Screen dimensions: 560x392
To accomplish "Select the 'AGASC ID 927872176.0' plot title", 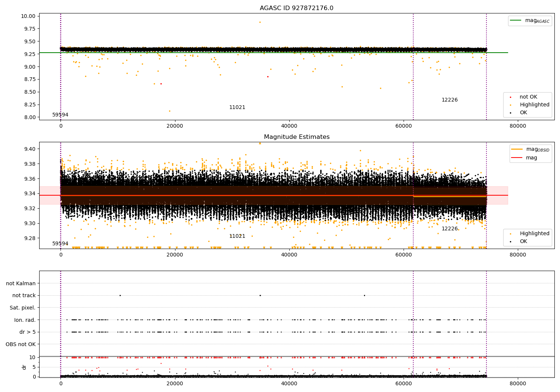I will click(x=296, y=8).
